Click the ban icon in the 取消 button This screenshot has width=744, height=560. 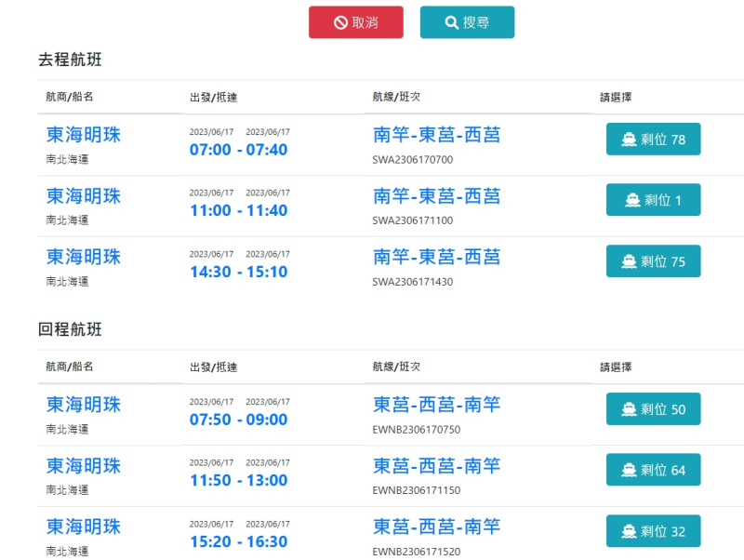tap(340, 22)
